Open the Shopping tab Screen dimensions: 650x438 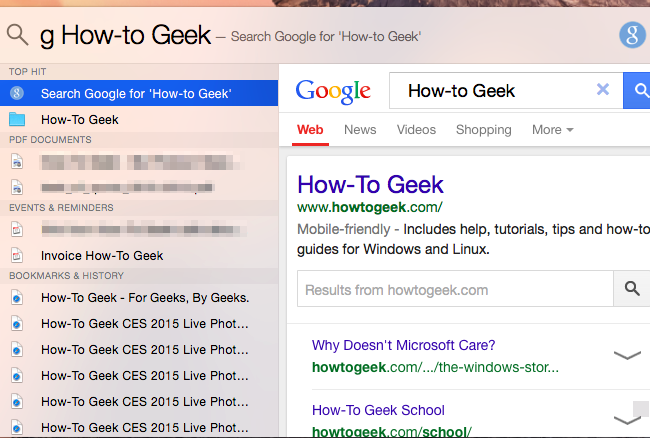[483, 130]
